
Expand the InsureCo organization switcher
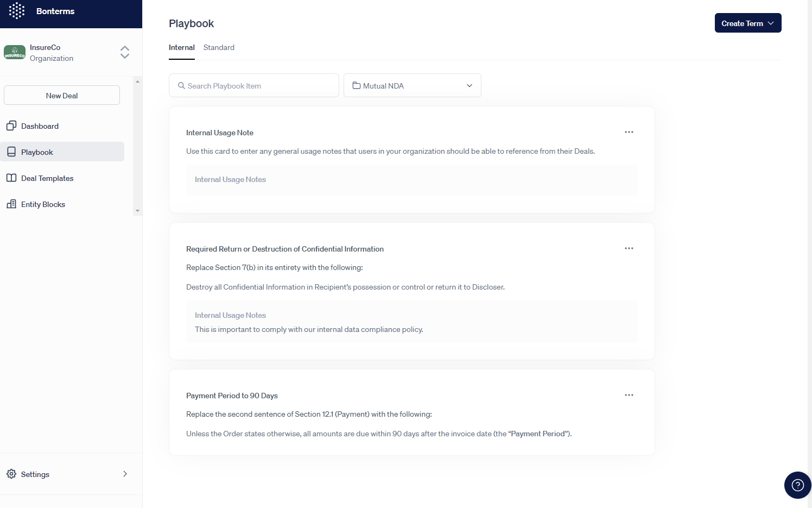click(125, 52)
